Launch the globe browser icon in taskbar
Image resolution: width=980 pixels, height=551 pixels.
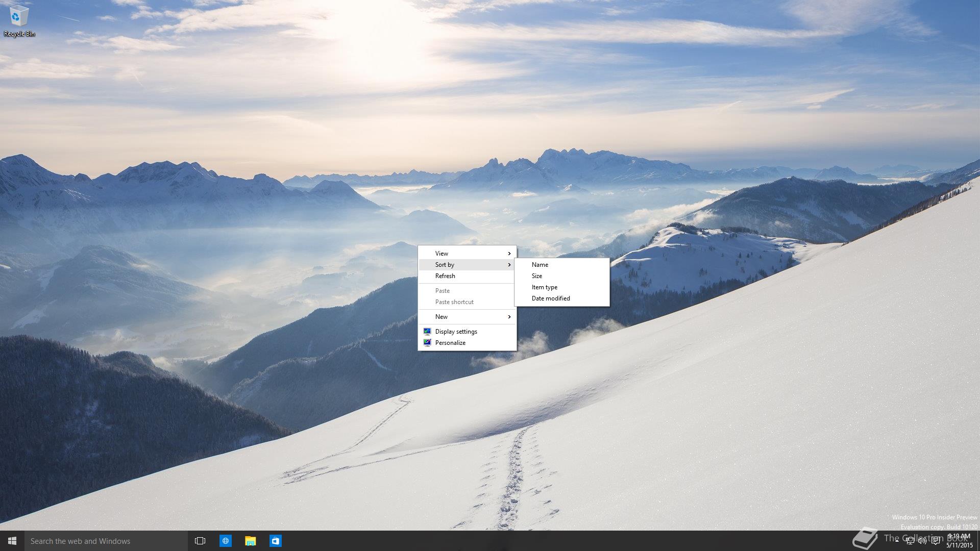[x=225, y=541]
